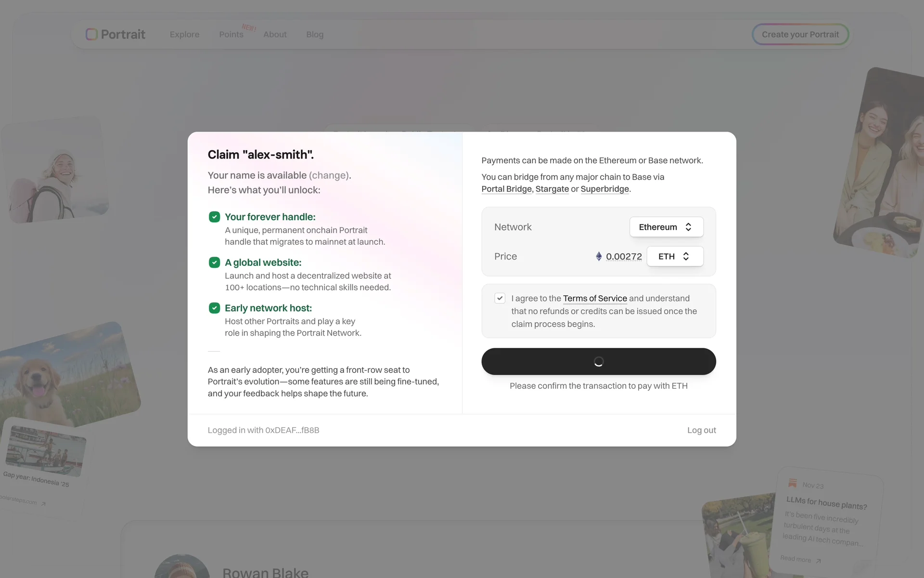
Task: Click the Read more arrow on LLMs card
Action: pos(818,561)
